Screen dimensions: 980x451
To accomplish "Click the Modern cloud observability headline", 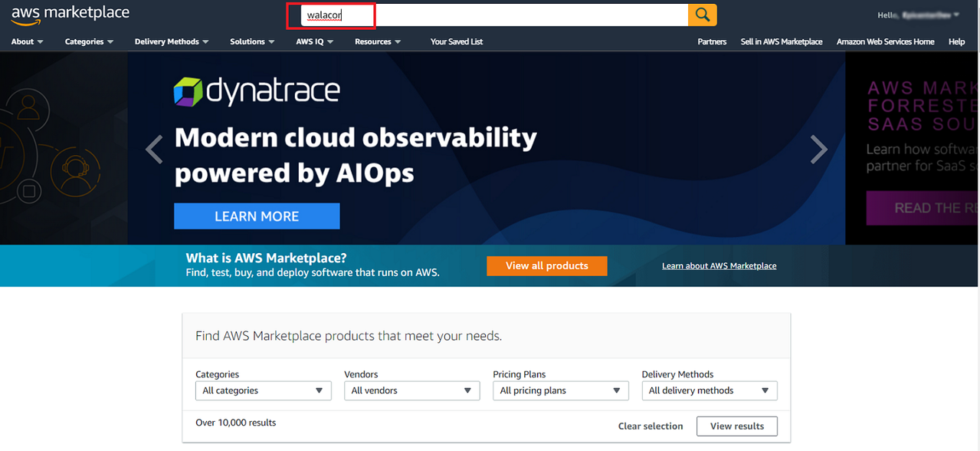I will pos(356,156).
